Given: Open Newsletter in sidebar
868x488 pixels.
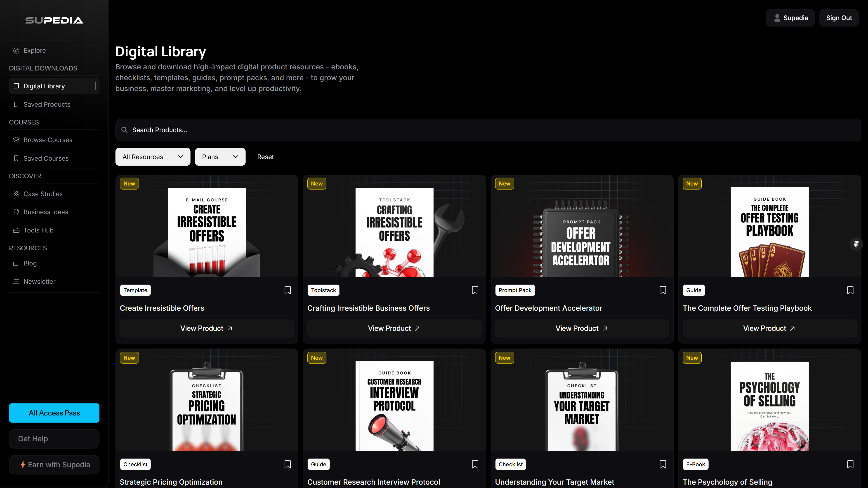Looking at the screenshot, I should coord(54,282).
